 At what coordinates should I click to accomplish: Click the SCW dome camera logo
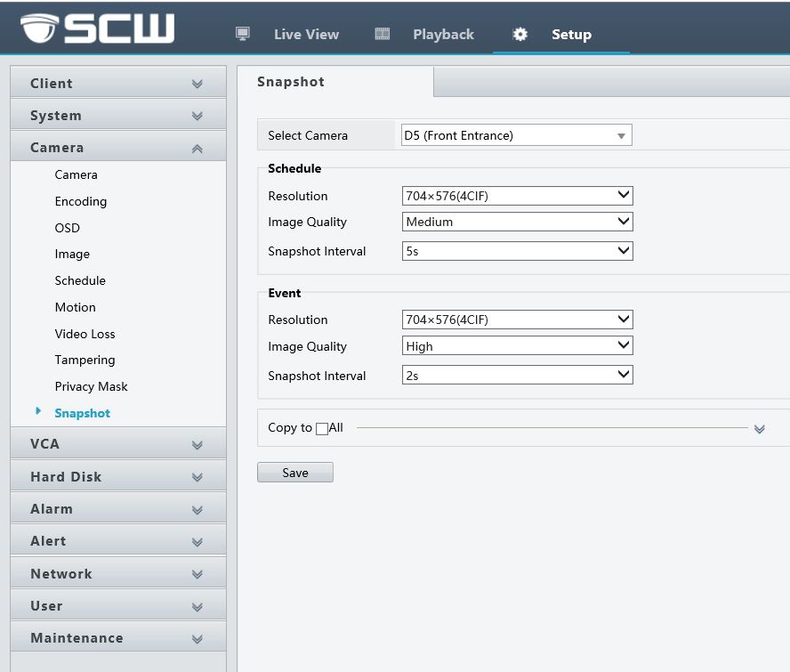[39, 28]
